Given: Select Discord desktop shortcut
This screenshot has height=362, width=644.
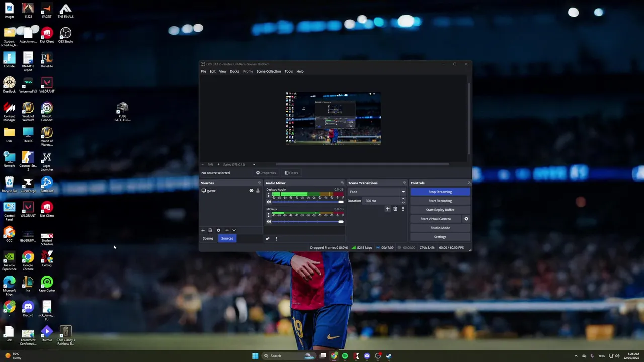Looking at the screenshot, I should click(x=28, y=309).
